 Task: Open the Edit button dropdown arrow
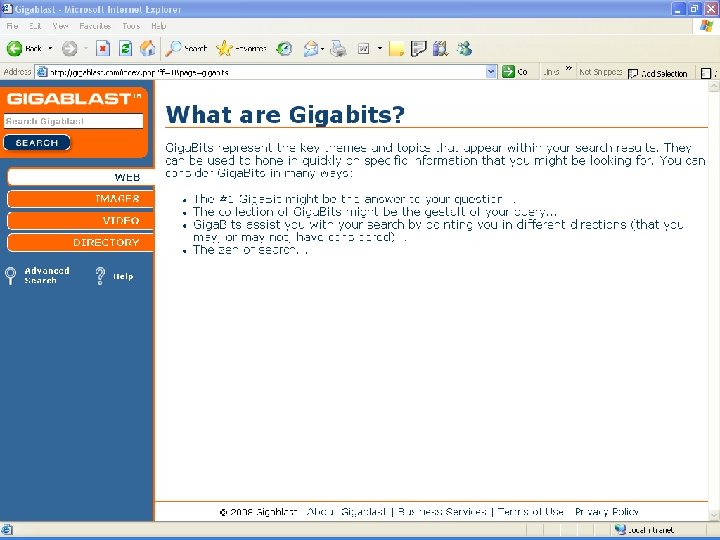click(380, 48)
